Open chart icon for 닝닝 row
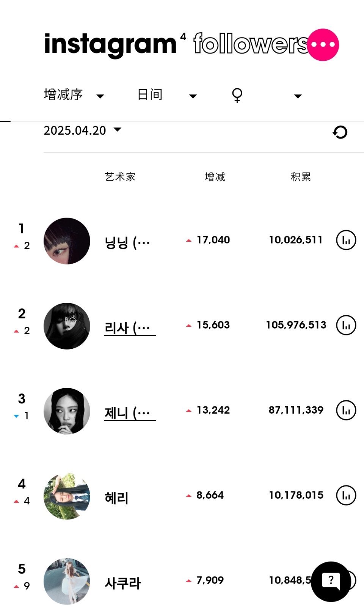 (346, 240)
